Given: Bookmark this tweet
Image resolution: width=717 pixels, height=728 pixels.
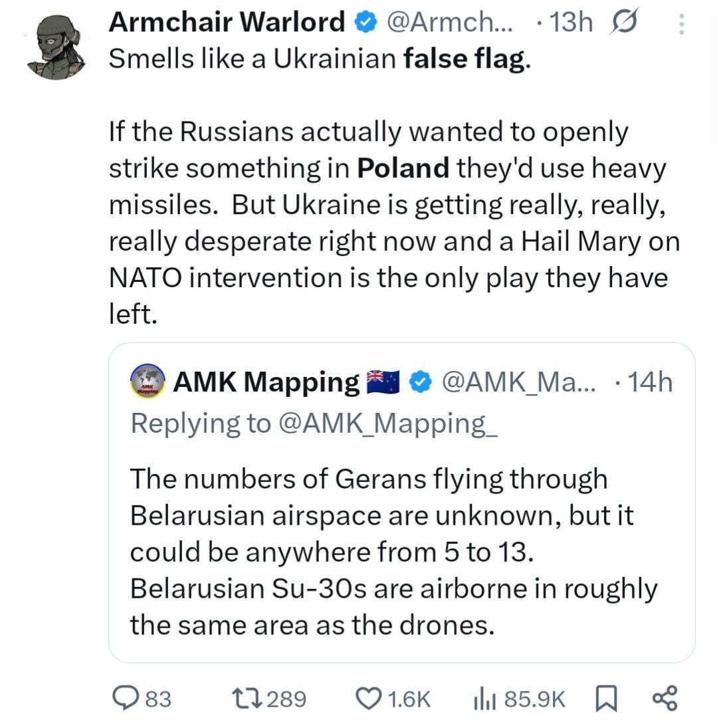Looking at the screenshot, I should click(605, 698).
